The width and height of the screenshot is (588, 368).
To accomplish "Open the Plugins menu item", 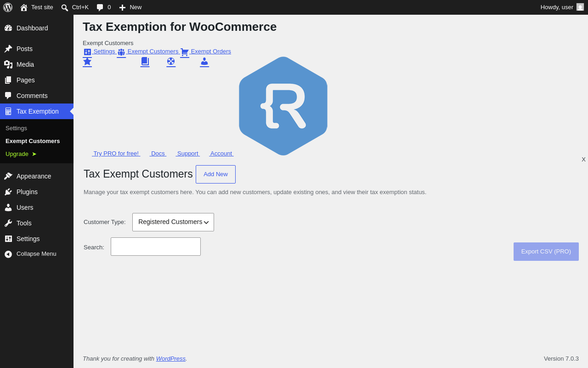I will point(37,192).
